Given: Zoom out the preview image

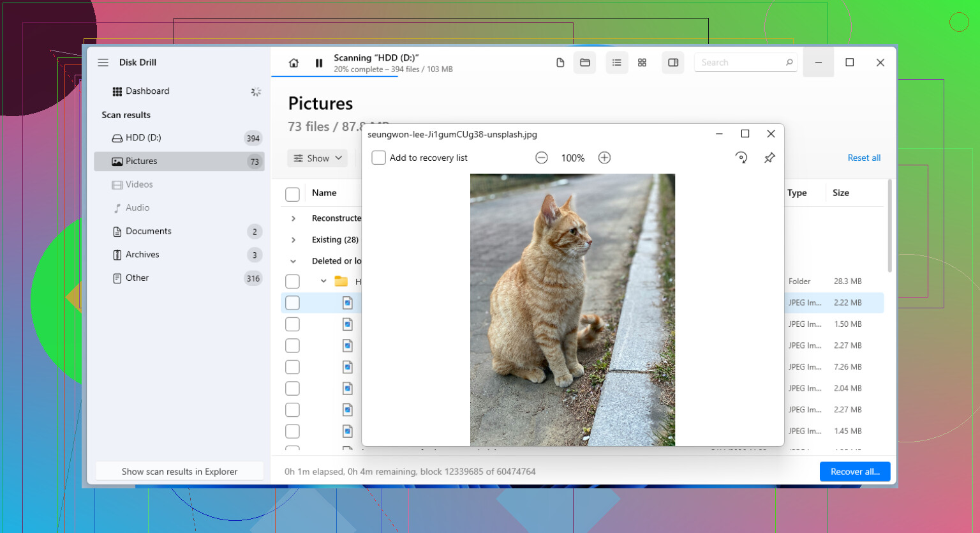Looking at the screenshot, I should coord(542,158).
